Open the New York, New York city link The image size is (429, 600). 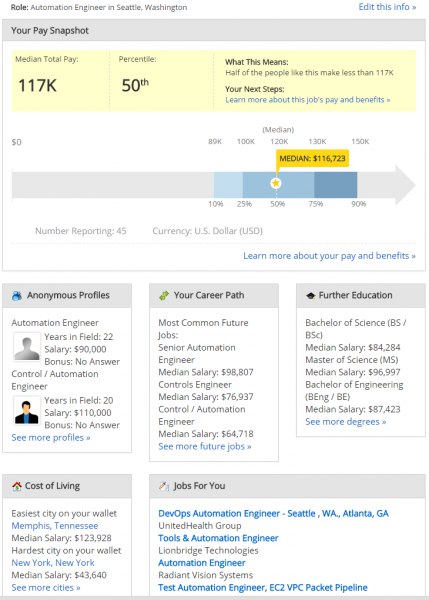(x=53, y=563)
